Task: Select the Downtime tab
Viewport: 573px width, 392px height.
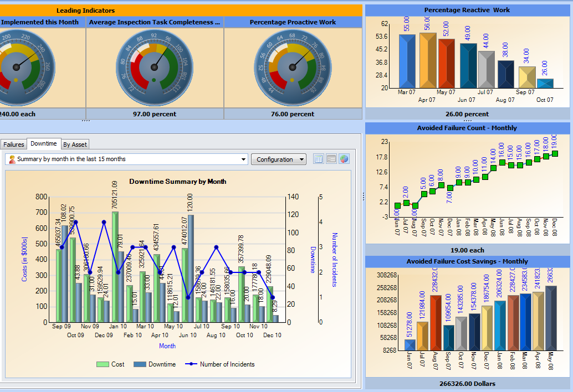Action: click(44, 144)
